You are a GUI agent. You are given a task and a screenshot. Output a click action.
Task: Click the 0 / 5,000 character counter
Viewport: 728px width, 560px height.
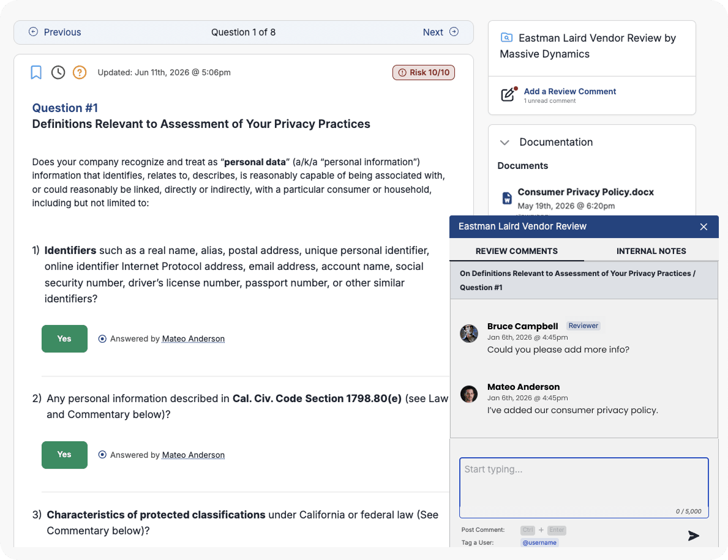pos(689,511)
